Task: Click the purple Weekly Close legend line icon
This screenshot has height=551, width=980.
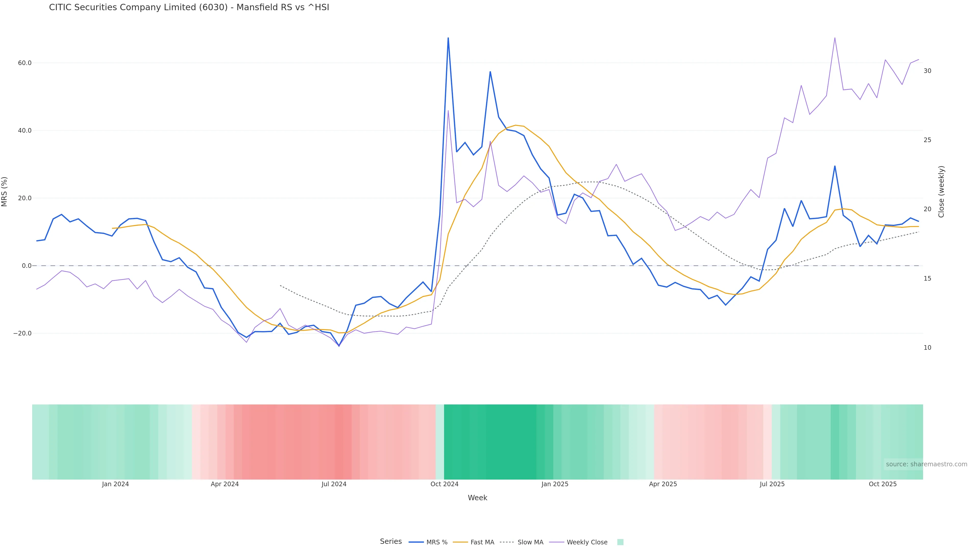Action: 557,542
